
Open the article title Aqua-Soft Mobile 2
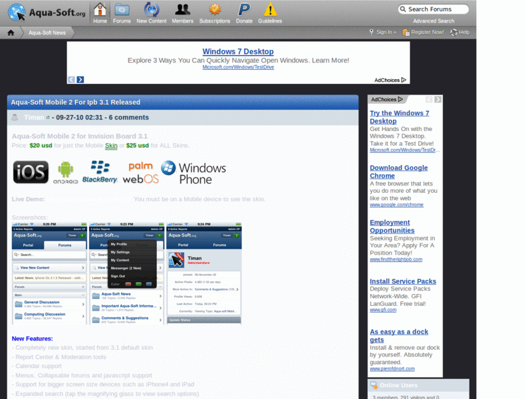(75, 102)
